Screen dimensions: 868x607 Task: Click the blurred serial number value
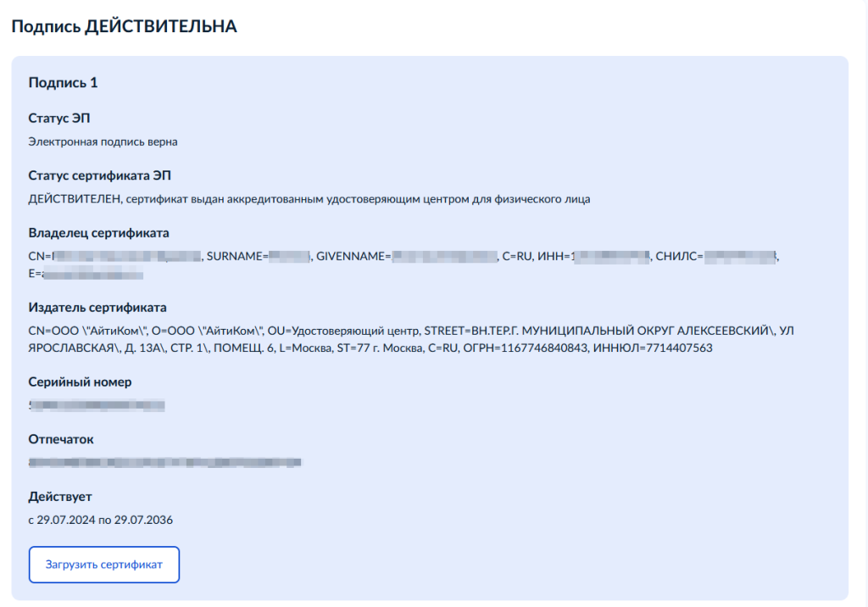97,405
